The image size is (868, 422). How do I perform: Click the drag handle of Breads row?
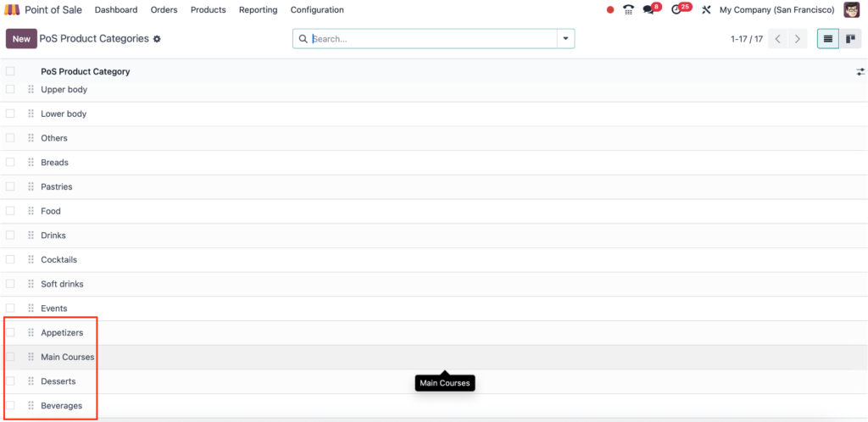[x=31, y=162]
